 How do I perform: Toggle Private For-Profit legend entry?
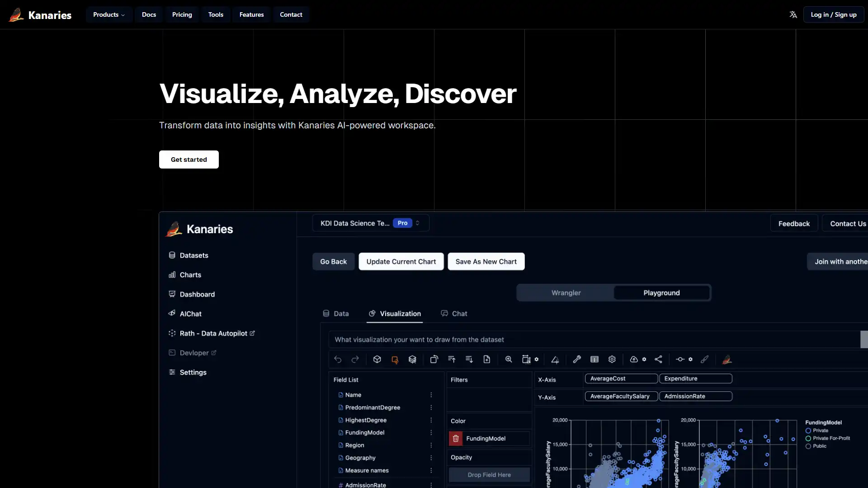[x=827, y=438]
